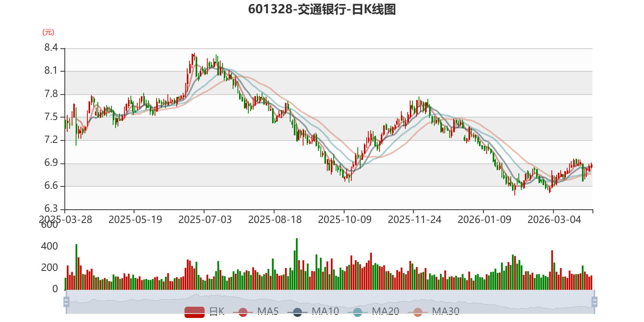Image resolution: width=644 pixels, height=322 pixels.
Task: Click the 7.2 price axis label
Action: pos(51,140)
